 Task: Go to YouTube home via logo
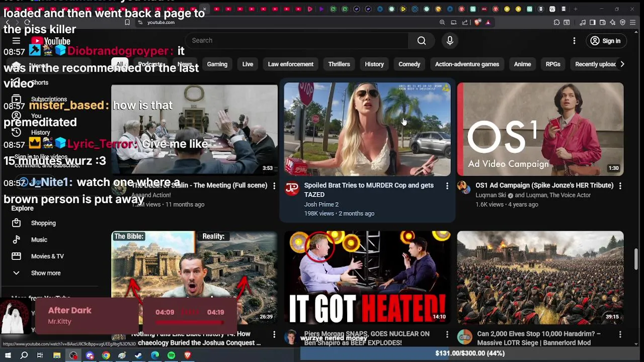click(x=50, y=41)
